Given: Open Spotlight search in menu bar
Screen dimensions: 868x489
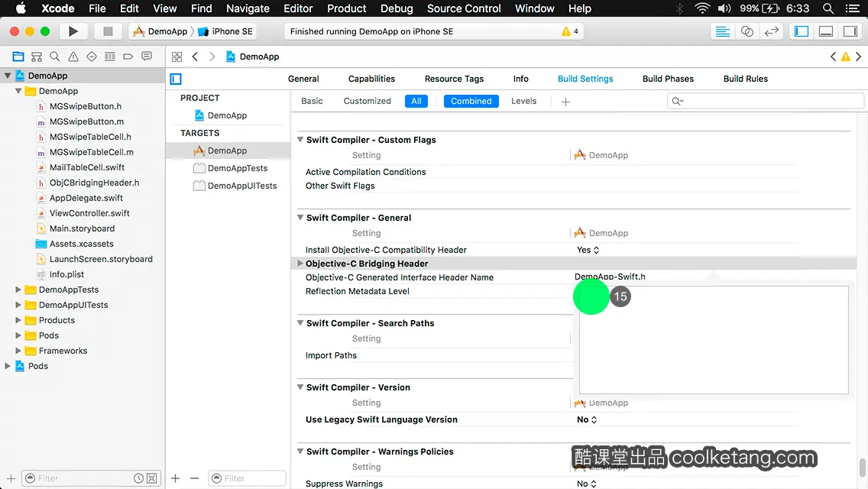Looking at the screenshot, I should 828,8.
